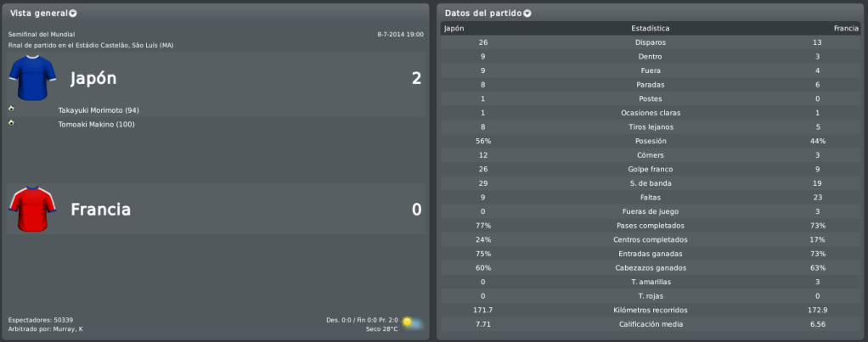Select the Posesión statistic row
868x342 pixels.
coord(651,141)
